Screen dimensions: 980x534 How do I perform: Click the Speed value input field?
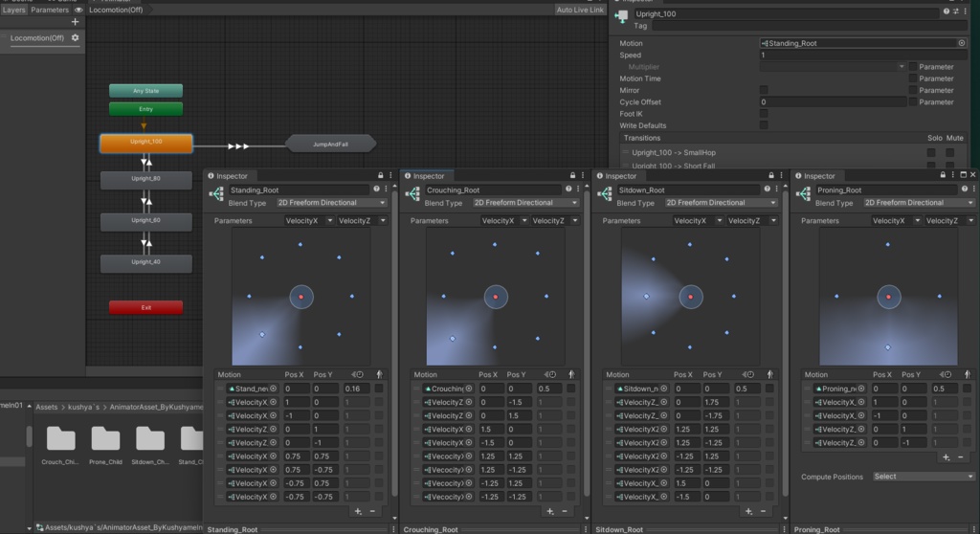863,55
